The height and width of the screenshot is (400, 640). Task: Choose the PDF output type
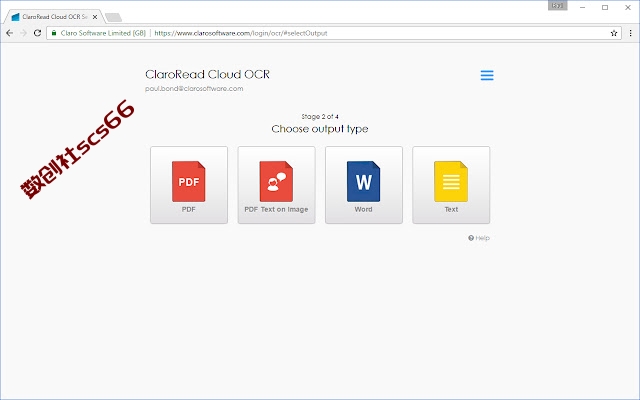[189, 185]
